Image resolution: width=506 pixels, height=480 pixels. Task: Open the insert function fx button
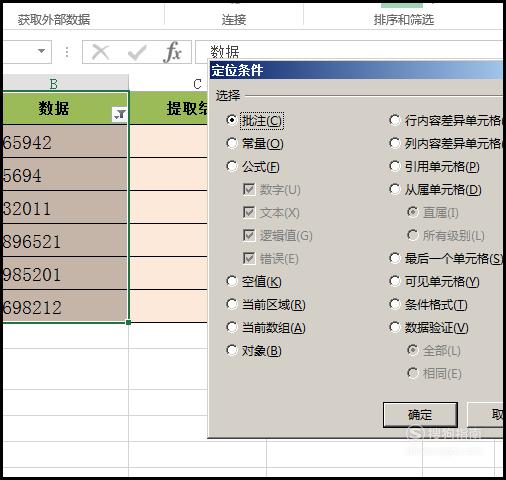172,52
